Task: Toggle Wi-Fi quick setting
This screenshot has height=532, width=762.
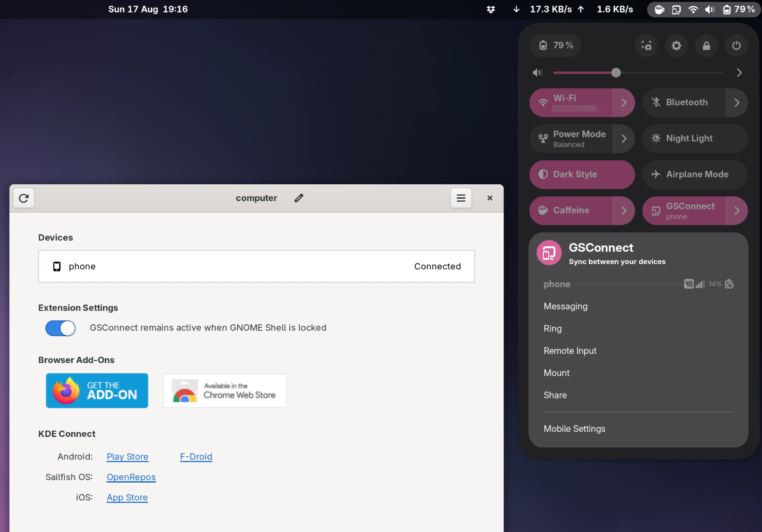Action: click(571, 103)
